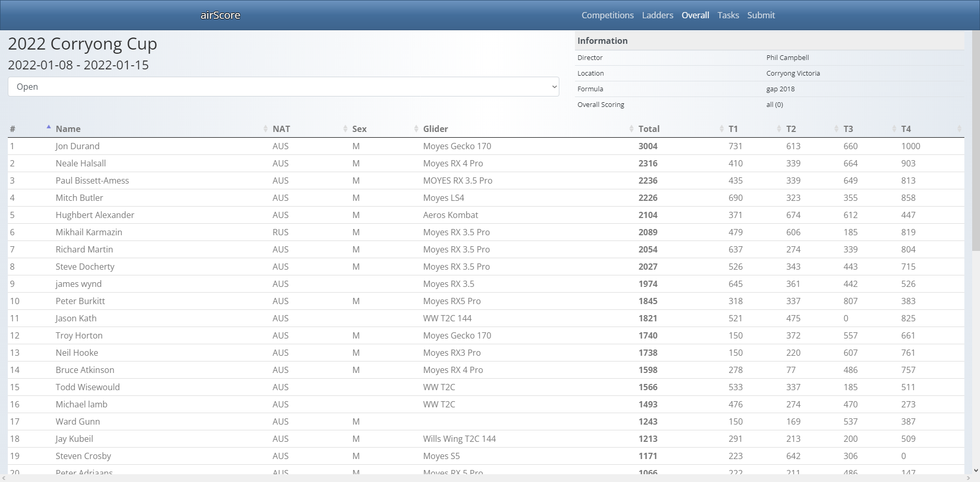Select the Overall nav item
980x482 pixels.
click(x=695, y=15)
